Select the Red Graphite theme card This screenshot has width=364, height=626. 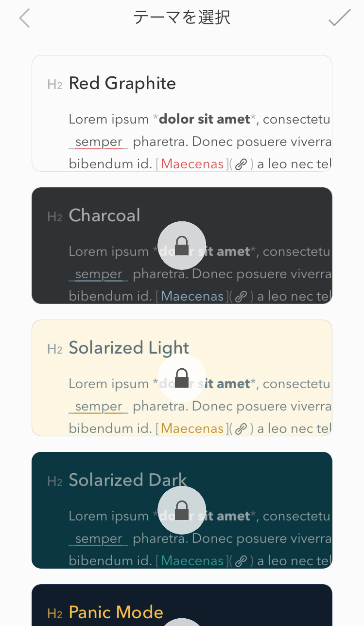click(x=182, y=113)
